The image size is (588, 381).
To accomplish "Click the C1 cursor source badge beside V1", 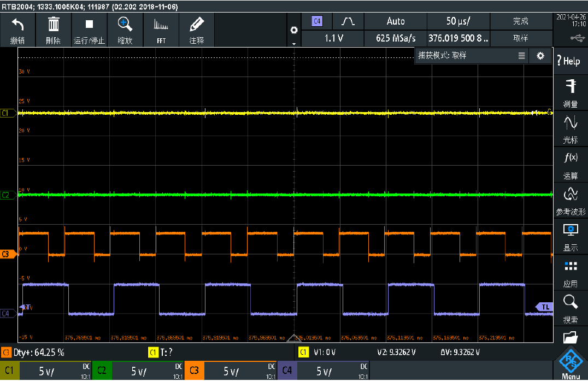I will [303, 352].
